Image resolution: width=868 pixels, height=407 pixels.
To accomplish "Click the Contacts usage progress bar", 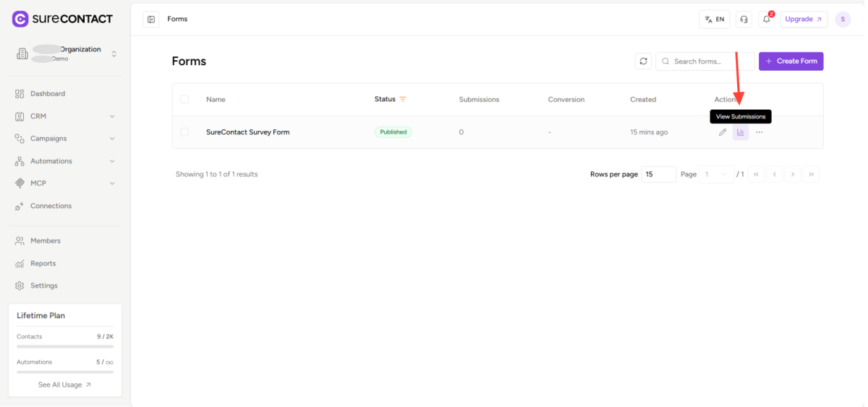I will [64, 347].
